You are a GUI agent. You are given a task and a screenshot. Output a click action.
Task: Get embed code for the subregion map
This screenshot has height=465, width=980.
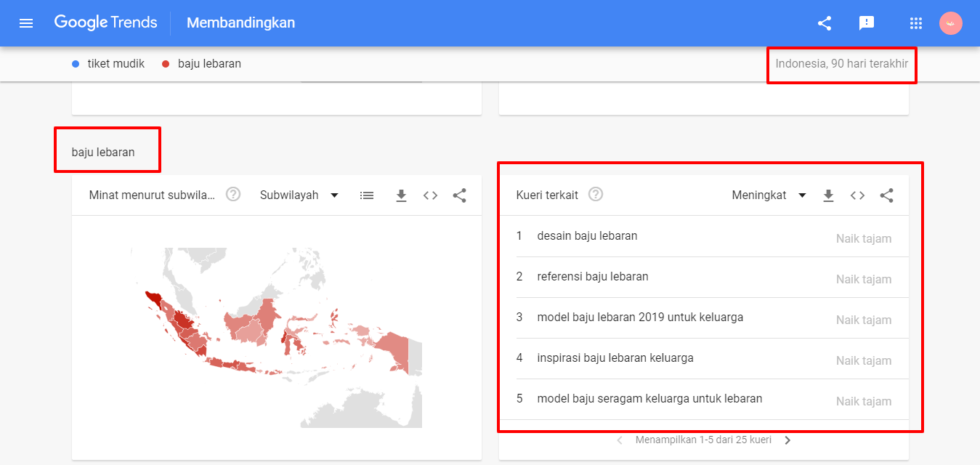tap(430, 195)
